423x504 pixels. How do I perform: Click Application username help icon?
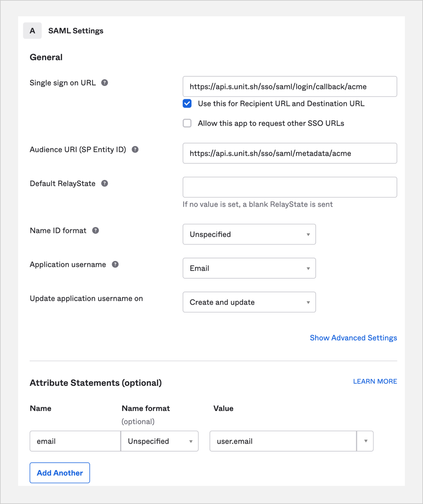tap(115, 264)
